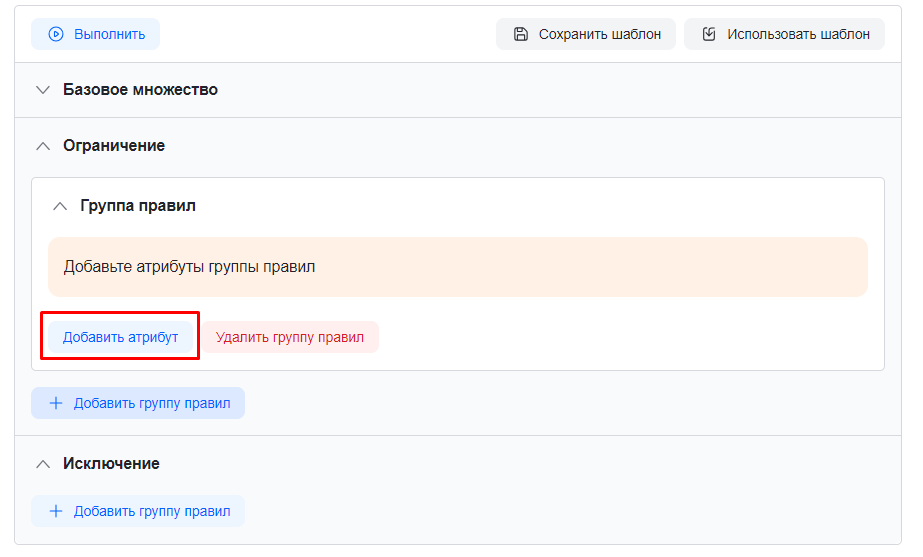
Task: Expand Базовое множество using its chevron
Action: click(42, 89)
